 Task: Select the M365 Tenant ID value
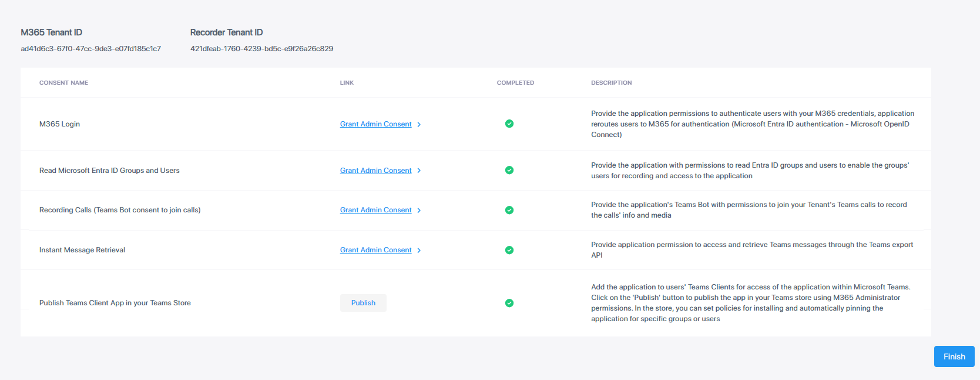90,49
